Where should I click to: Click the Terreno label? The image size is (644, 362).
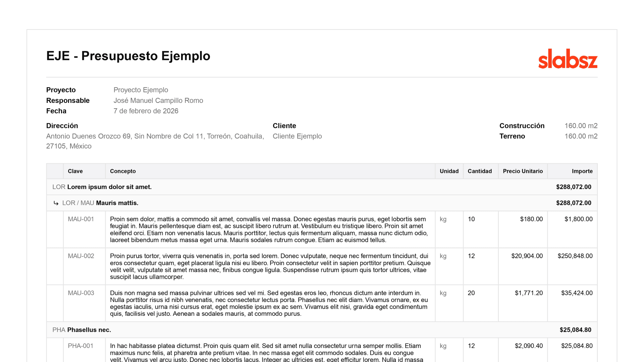[x=512, y=136]
